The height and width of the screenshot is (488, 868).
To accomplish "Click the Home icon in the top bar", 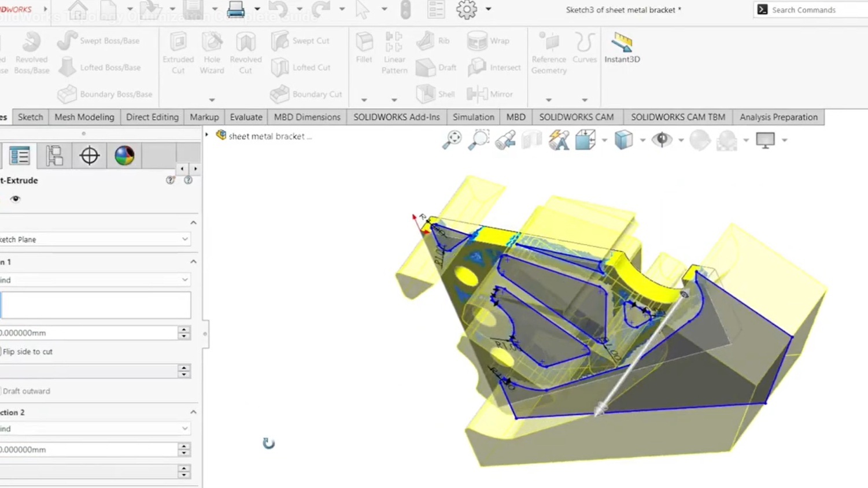I will coord(77,9).
